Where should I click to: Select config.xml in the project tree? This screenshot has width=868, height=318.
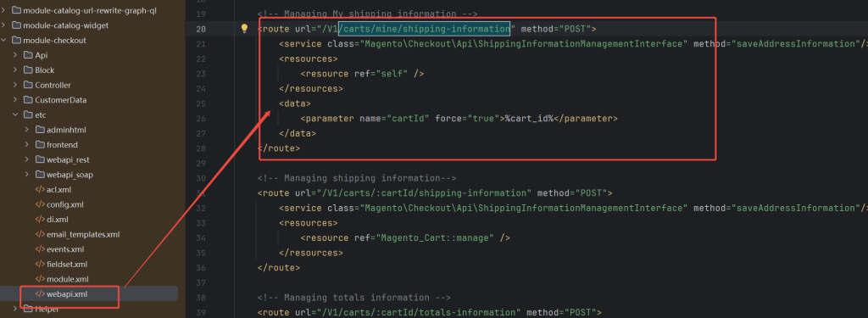coord(65,204)
